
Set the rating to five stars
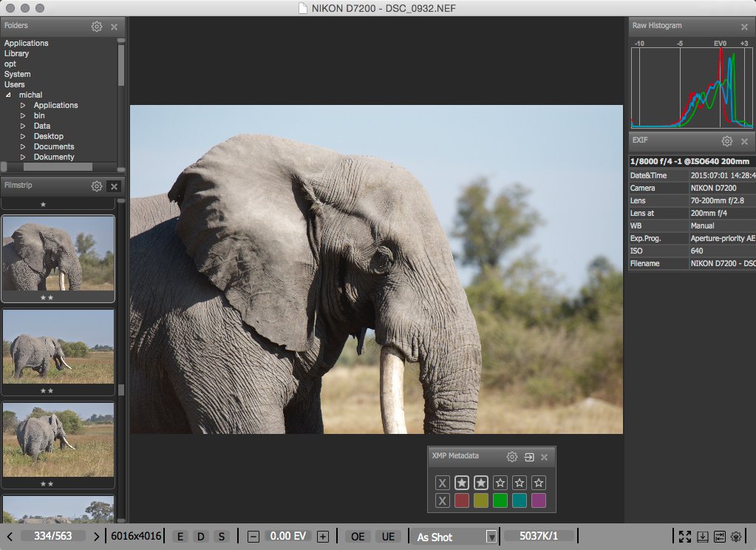point(539,483)
